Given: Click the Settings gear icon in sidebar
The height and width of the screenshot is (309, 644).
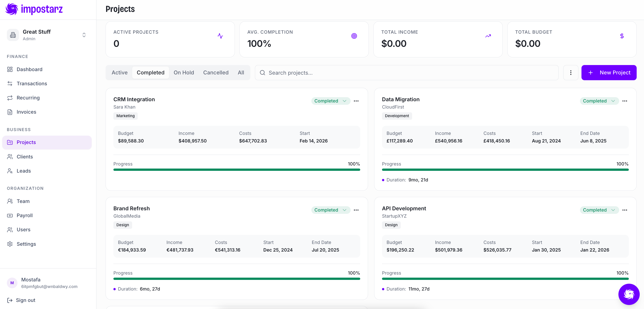Looking at the screenshot, I should (x=10, y=244).
